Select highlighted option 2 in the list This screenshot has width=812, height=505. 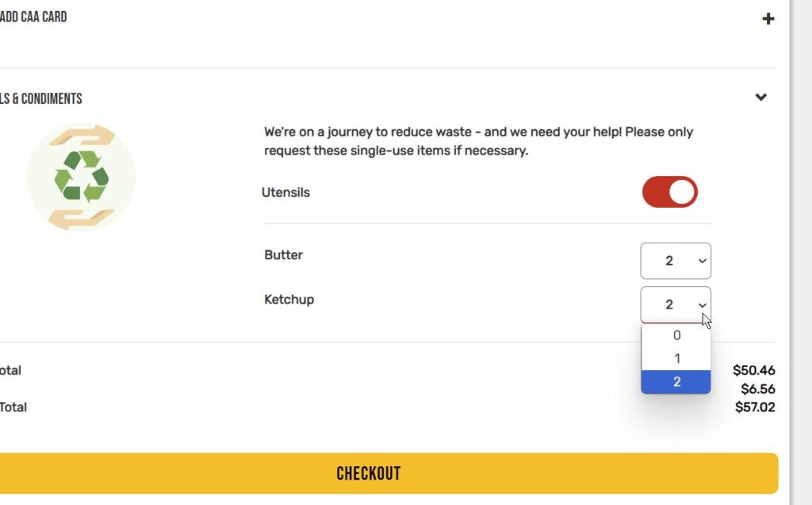(676, 382)
